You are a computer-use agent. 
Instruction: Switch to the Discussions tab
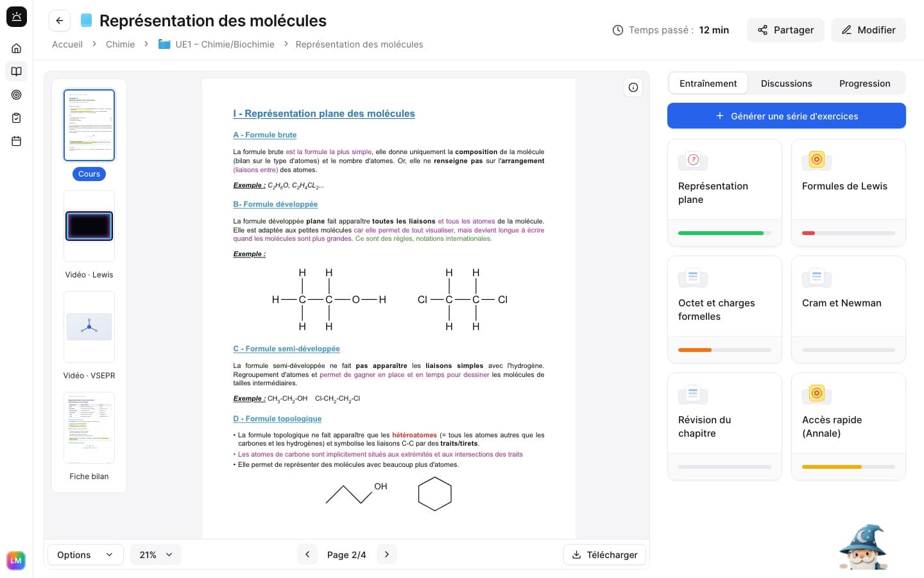(x=787, y=83)
